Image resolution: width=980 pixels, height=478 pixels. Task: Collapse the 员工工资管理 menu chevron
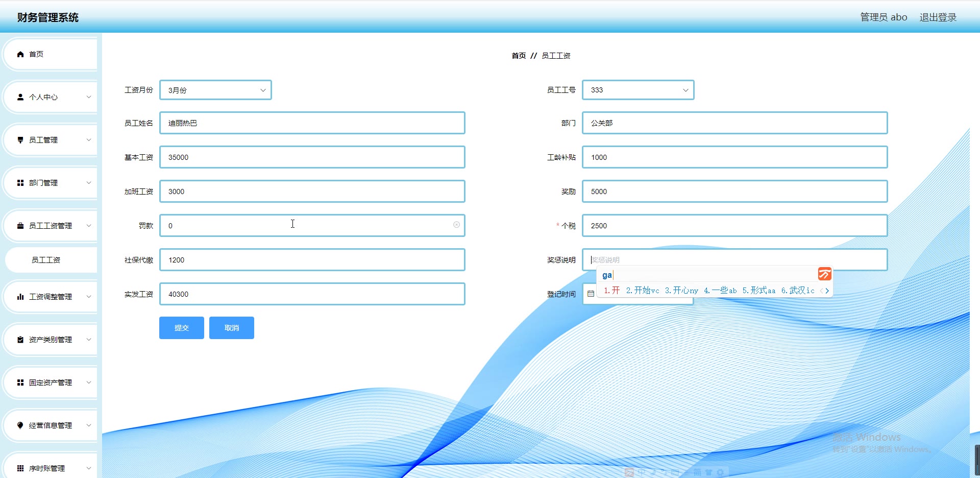[x=89, y=226]
